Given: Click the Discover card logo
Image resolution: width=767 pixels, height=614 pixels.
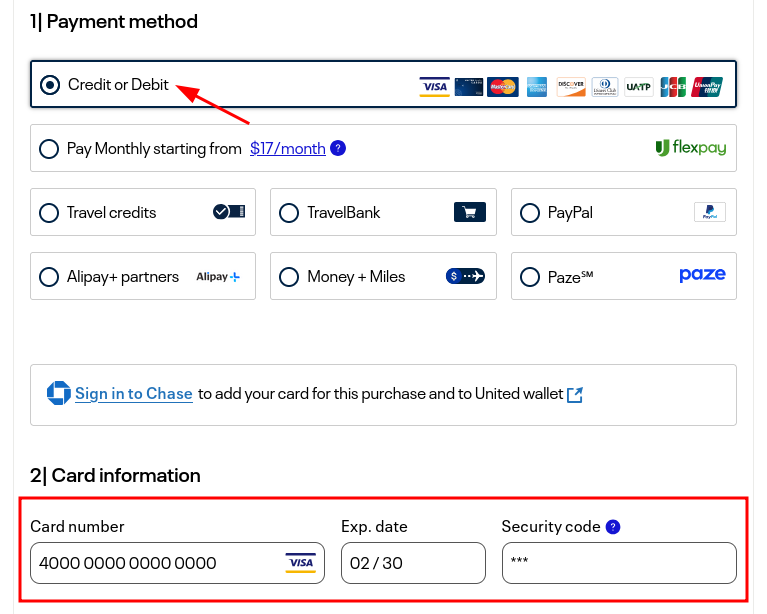Looking at the screenshot, I should click(571, 87).
